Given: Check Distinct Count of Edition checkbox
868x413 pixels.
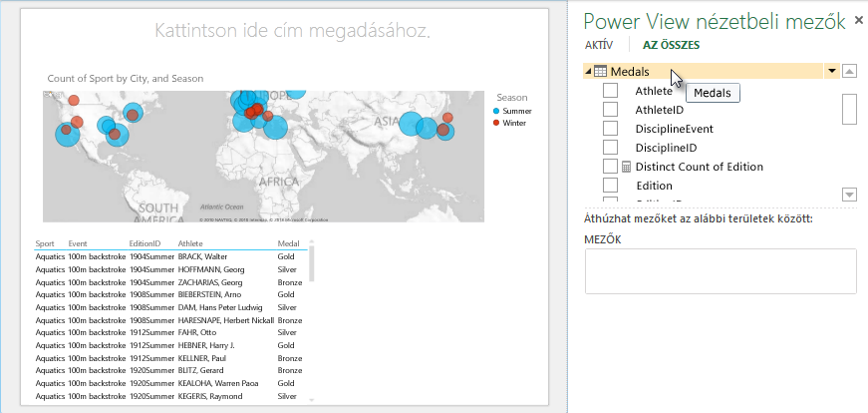Looking at the screenshot, I should 610,166.
